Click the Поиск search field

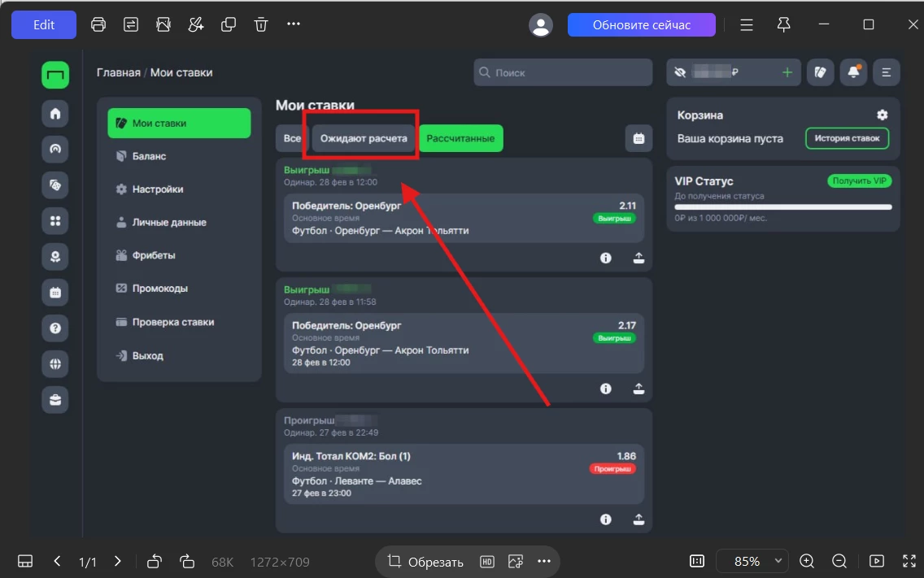[x=563, y=72]
